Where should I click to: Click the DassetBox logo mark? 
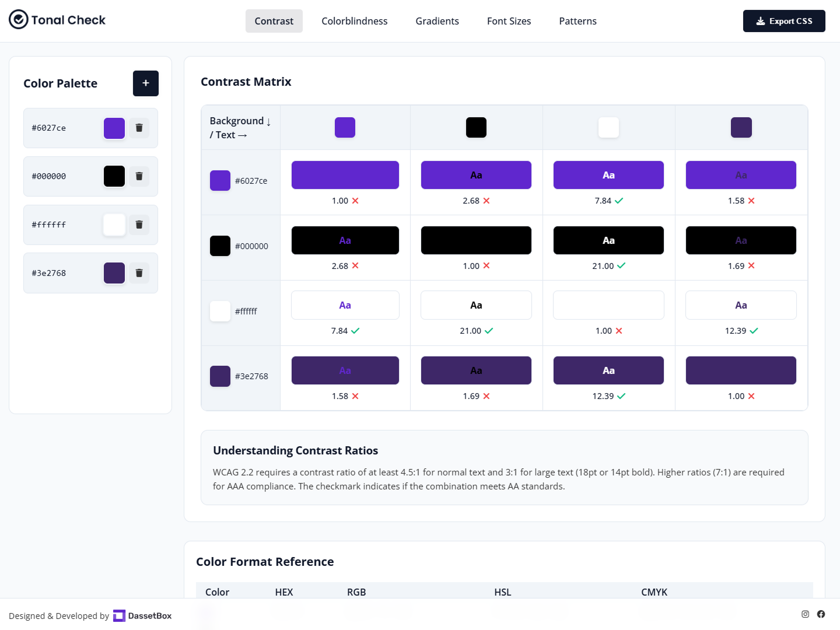119,615
